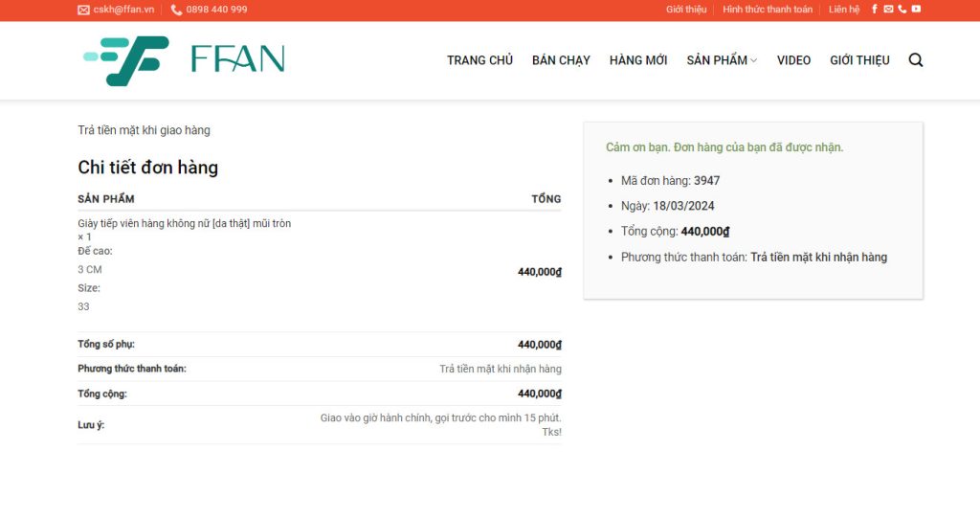The image size is (980, 518).
Task: Click the Liên hệ link
Action: click(844, 10)
